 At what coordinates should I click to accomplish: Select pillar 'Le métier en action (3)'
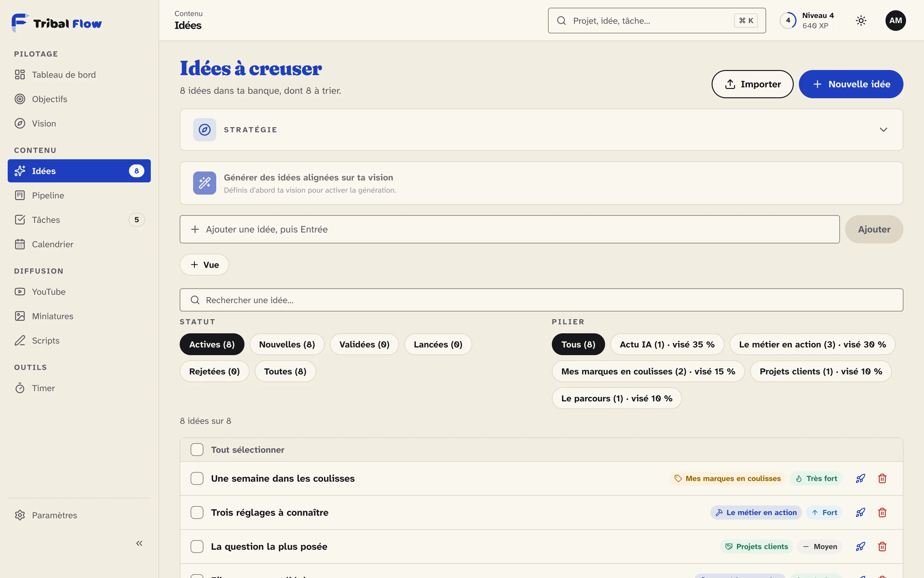pos(812,345)
